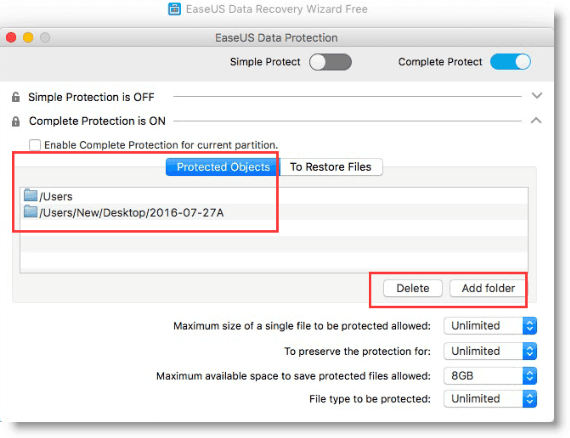Screen dimensions: 570x438
Task: Click the EaseUS Data Recovery Wizard icon
Action: pos(174,9)
